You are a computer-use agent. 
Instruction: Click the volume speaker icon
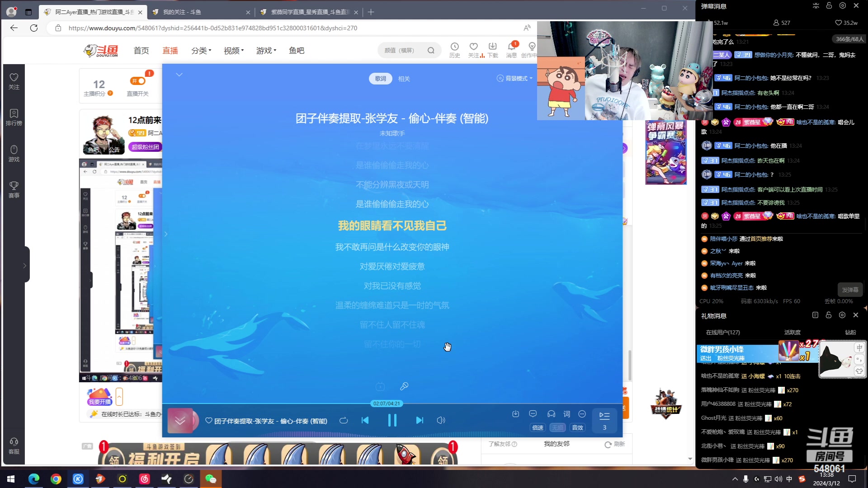click(441, 420)
